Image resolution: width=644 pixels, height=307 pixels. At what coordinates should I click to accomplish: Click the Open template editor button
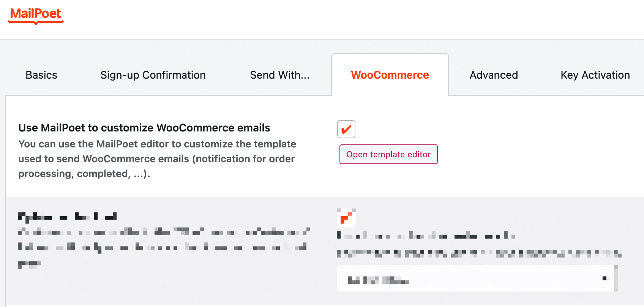[388, 154]
